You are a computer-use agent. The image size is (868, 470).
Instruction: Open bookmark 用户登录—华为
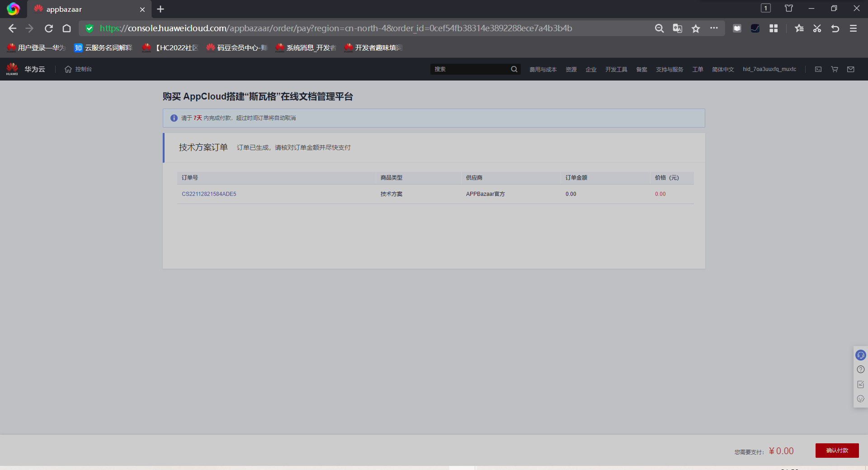tap(37, 47)
